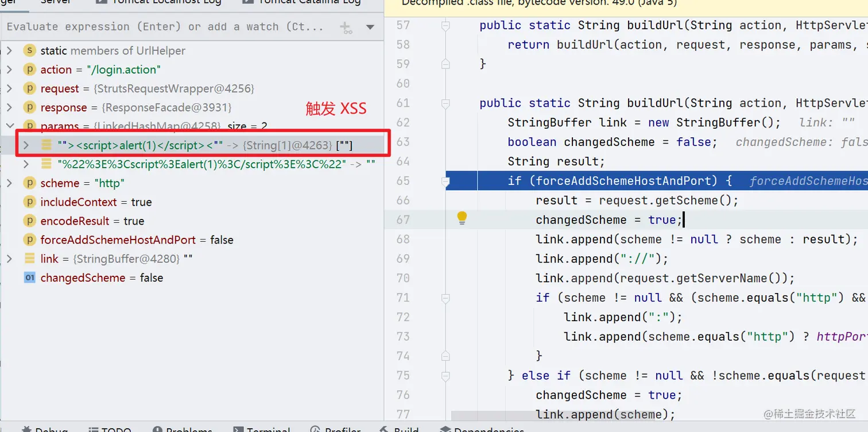Screen dimensions: 868x432
Task: Select the includeContext = true row
Action: (x=192, y=202)
